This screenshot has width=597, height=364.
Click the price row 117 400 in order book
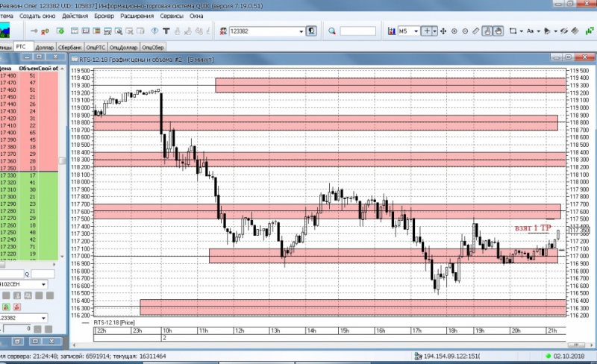[x=29, y=133]
